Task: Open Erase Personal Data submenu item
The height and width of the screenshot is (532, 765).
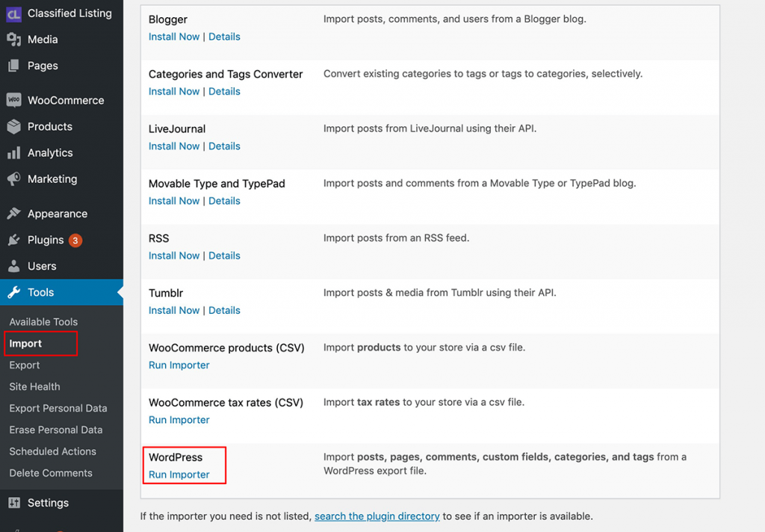Action: coord(56,430)
